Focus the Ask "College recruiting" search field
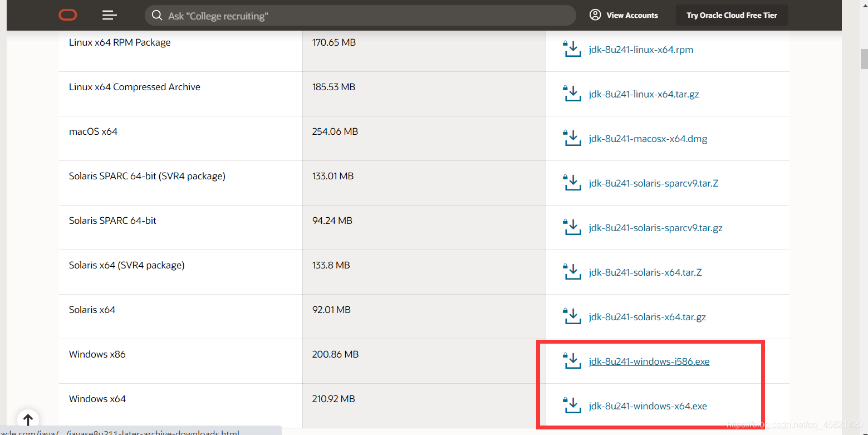Image resolution: width=868 pixels, height=435 pixels. (x=360, y=16)
